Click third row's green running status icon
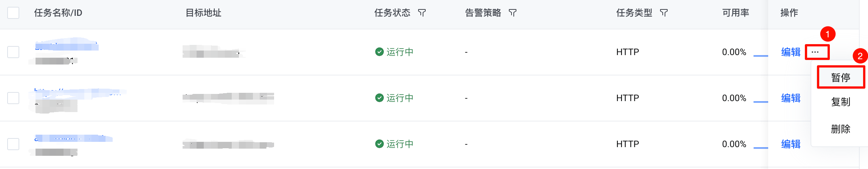The height and width of the screenshot is (169, 868). [379, 144]
